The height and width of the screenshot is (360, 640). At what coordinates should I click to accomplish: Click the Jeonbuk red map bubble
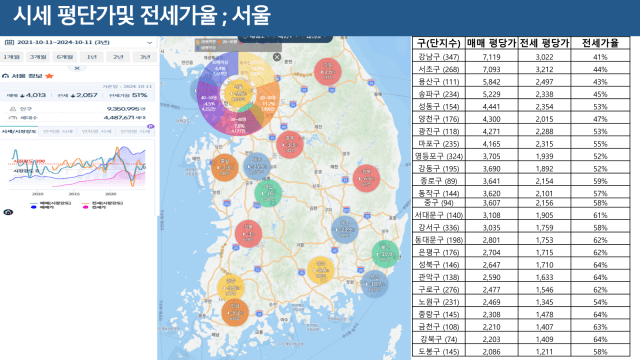[x=248, y=234]
